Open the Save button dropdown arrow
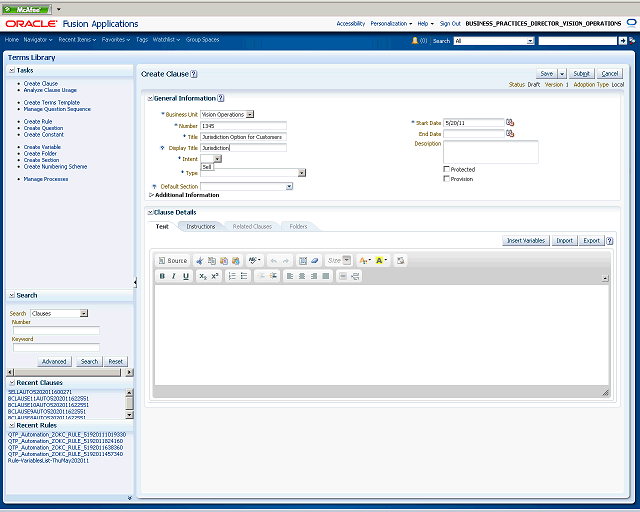Viewport: 640px width, 512px height. (562, 73)
